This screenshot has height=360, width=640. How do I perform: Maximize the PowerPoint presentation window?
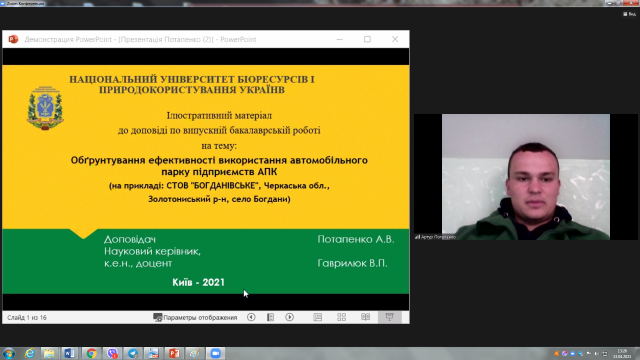pos(367,39)
